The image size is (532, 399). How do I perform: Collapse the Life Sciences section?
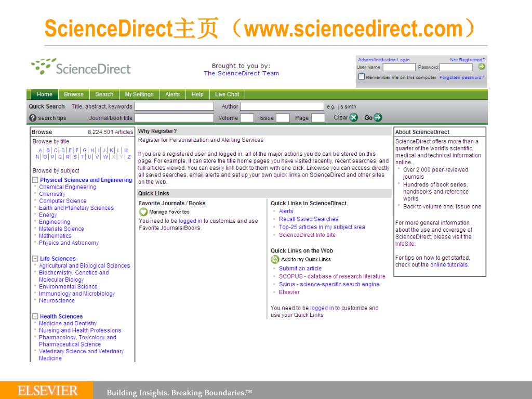pos(35,259)
